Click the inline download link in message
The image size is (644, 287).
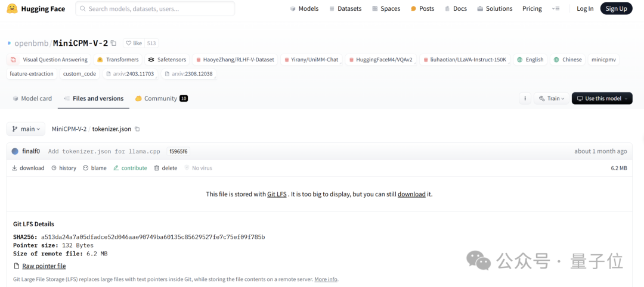pyautogui.click(x=411, y=194)
